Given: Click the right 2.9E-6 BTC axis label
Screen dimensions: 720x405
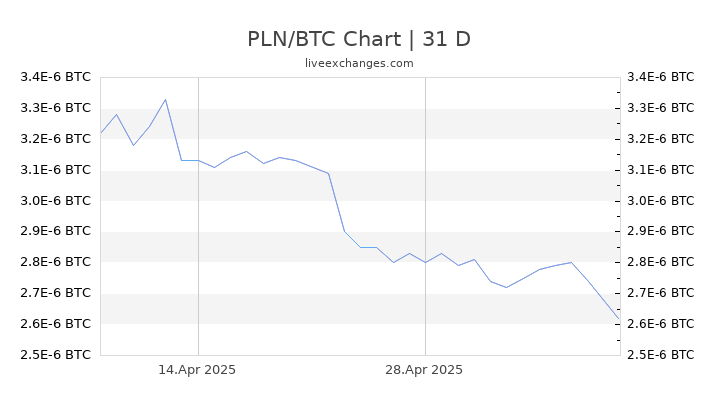Looking at the screenshot, I should (661, 231).
